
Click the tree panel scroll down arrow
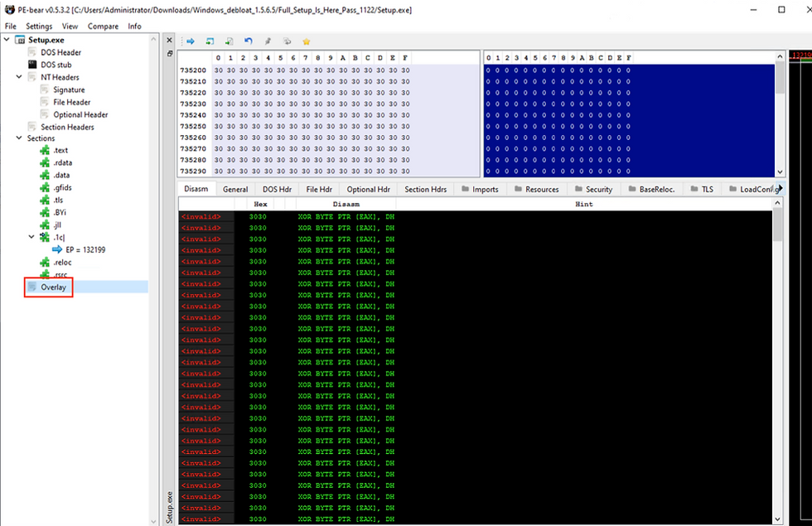[153, 521]
